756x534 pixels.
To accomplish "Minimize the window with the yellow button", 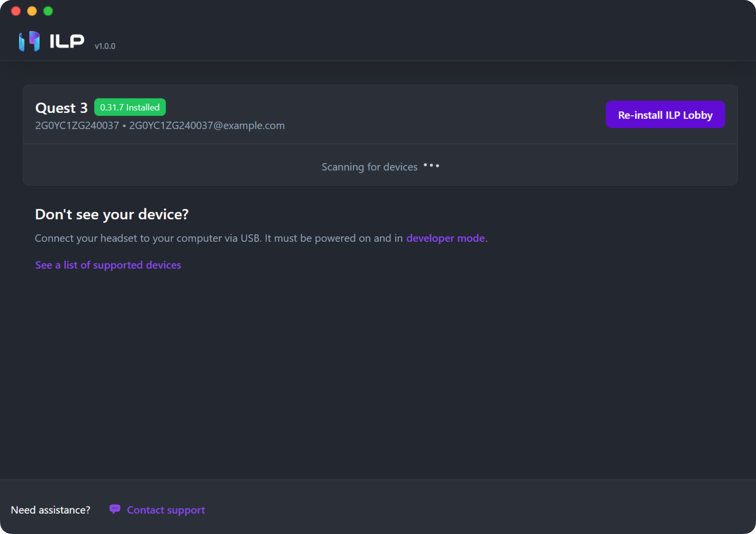I will [x=32, y=11].
